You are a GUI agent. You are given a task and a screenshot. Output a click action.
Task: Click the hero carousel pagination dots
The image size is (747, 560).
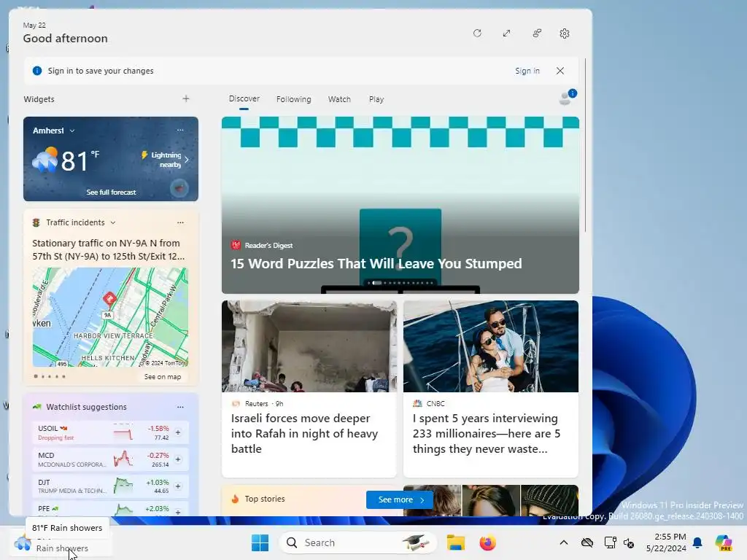coord(400,283)
